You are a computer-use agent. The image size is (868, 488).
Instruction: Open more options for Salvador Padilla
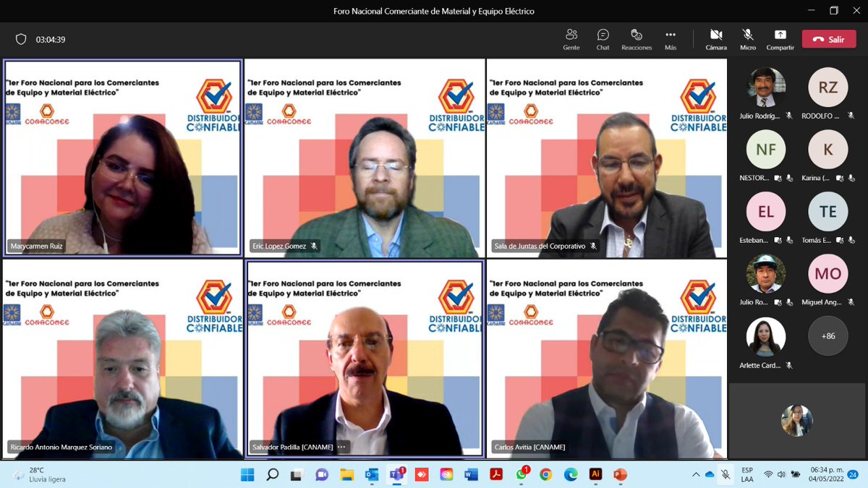click(x=341, y=447)
